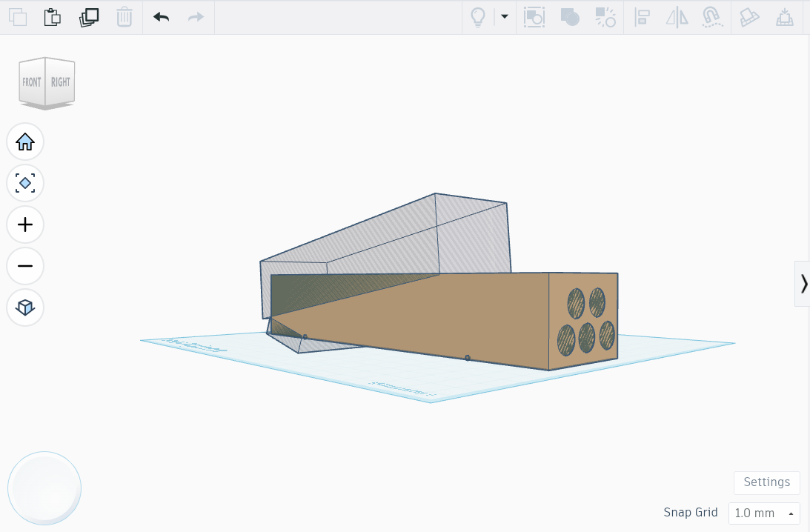The width and height of the screenshot is (810, 532).
Task: Open the Settings button
Action: point(766,482)
